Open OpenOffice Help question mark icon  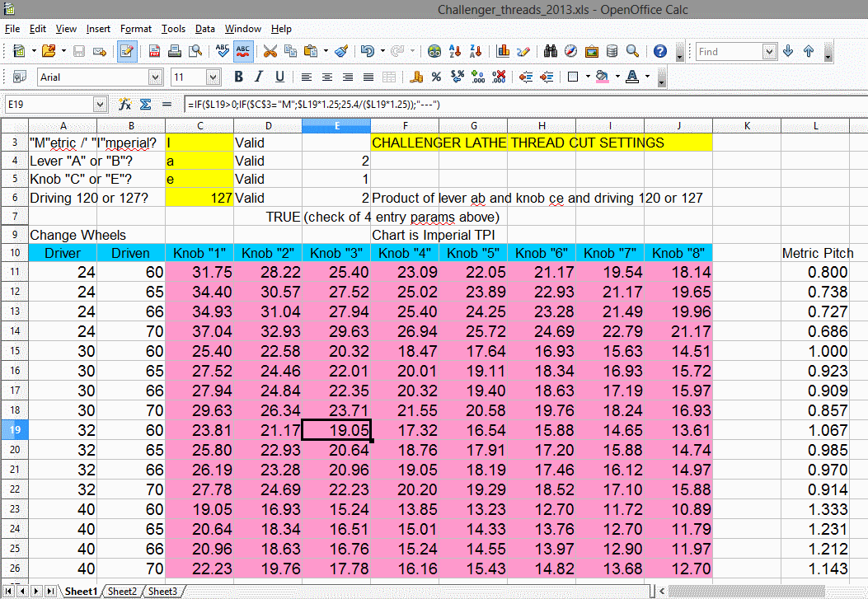tap(659, 51)
